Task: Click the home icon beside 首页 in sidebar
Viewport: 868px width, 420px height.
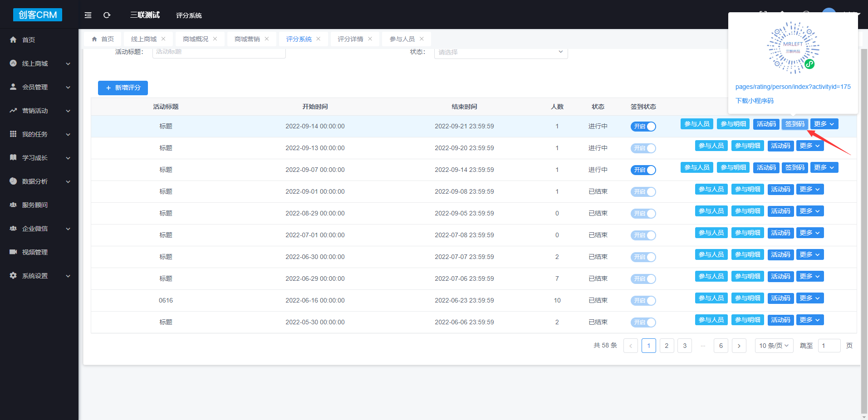Action: 13,40
